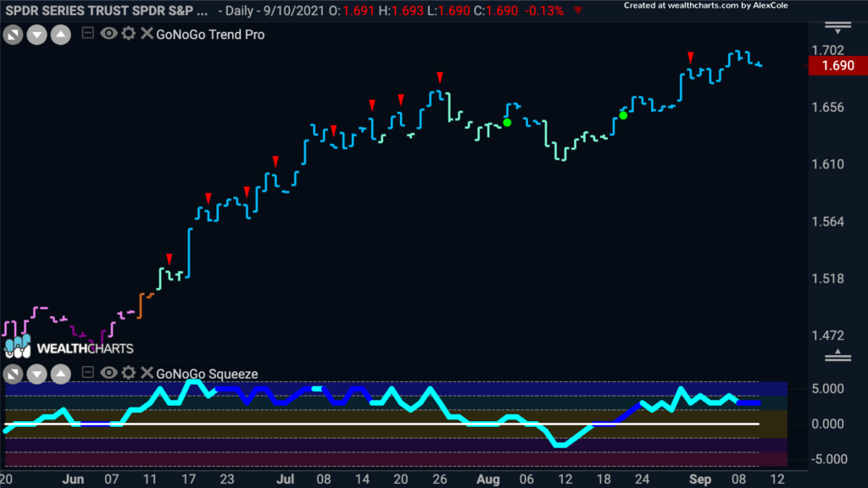Click the red triangle marker above July 26 peak
Screen dimensions: 868x488
pyautogui.click(x=440, y=76)
